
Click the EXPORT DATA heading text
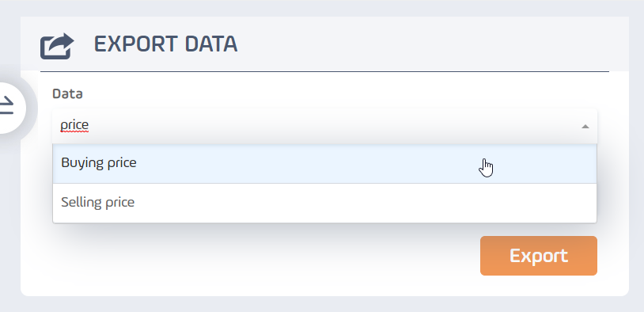[x=166, y=44]
